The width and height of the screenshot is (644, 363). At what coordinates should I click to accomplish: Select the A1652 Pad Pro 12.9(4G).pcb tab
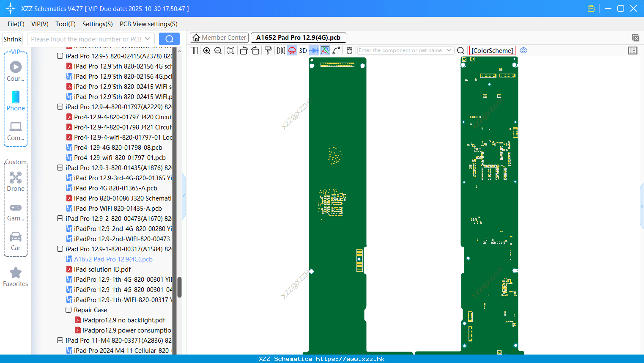point(299,38)
